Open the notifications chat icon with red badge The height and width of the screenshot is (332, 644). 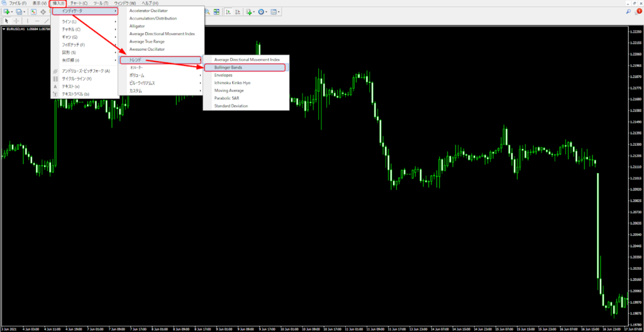[x=638, y=11]
